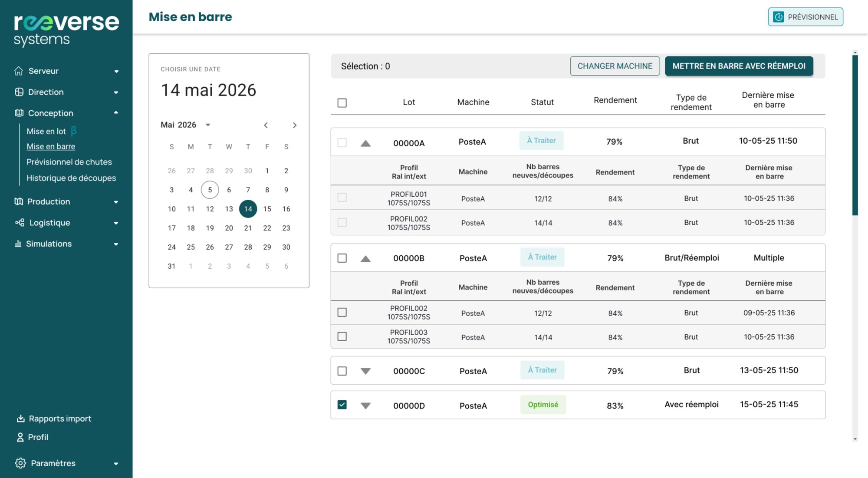Click the Serveur home icon in sidebar

[x=19, y=71]
